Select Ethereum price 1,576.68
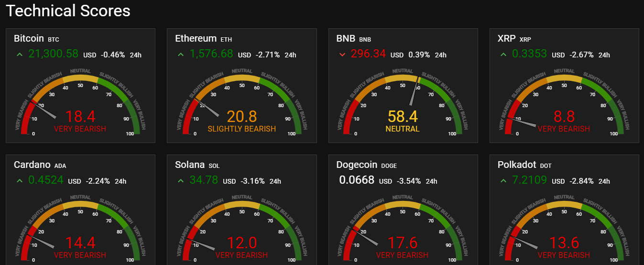This screenshot has height=265, width=644. point(211,54)
